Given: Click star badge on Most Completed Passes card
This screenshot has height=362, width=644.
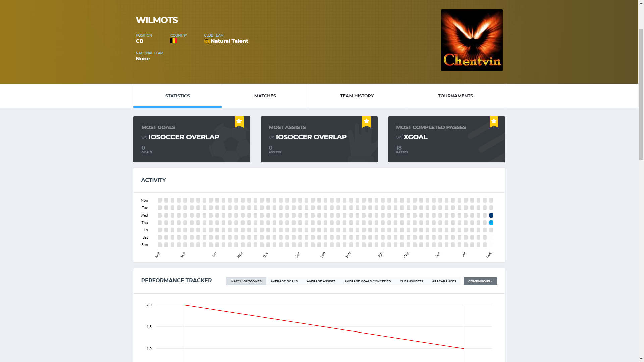Looking at the screenshot, I should tap(494, 122).
